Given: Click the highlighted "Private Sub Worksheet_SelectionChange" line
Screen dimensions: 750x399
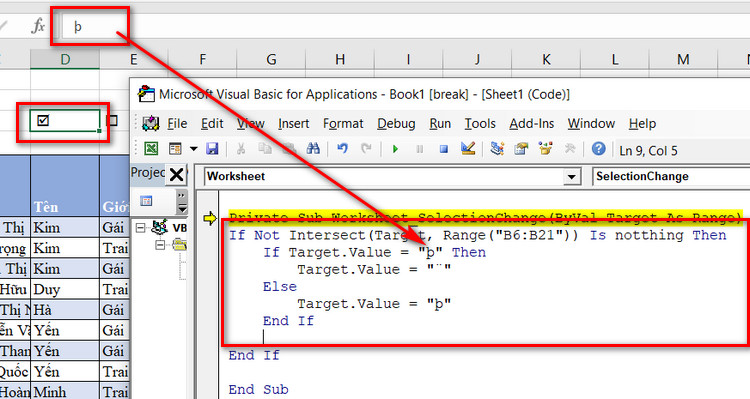Looking at the screenshot, I should pyautogui.click(x=485, y=218).
